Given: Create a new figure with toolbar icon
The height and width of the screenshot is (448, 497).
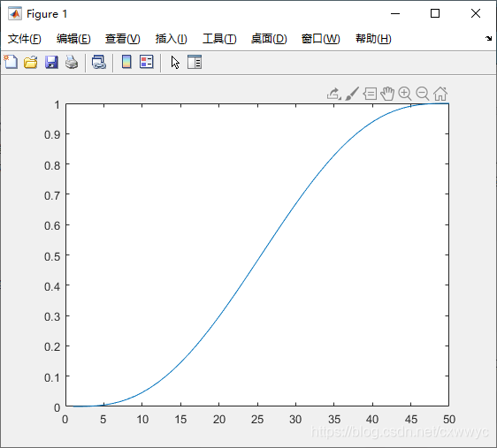Looking at the screenshot, I should (x=11, y=62).
